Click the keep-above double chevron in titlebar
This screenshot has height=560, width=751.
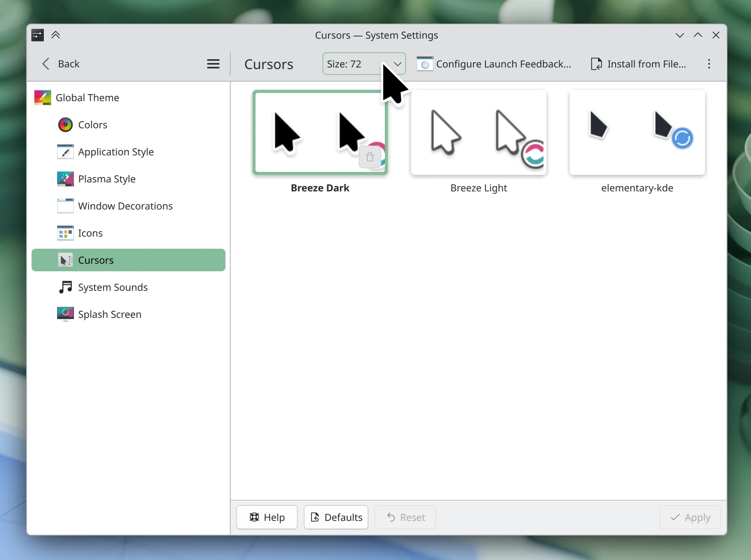coord(55,35)
